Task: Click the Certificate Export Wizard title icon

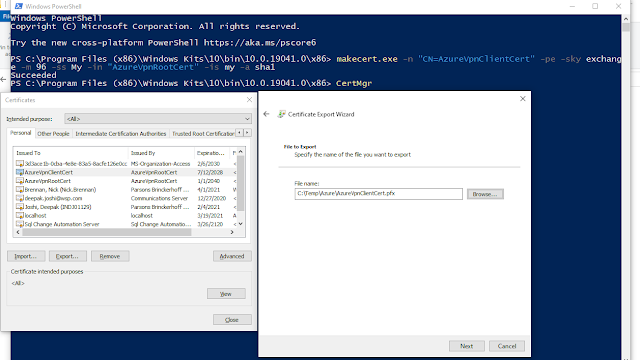Action: [x=281, y=114]
